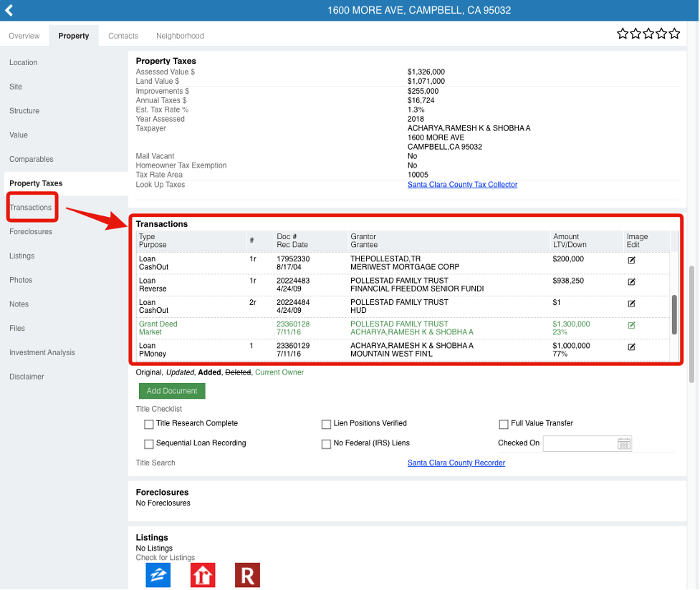Edit the Grant Deed transaction row
This screenshot has height=590, width=700.
click(631, 325)
